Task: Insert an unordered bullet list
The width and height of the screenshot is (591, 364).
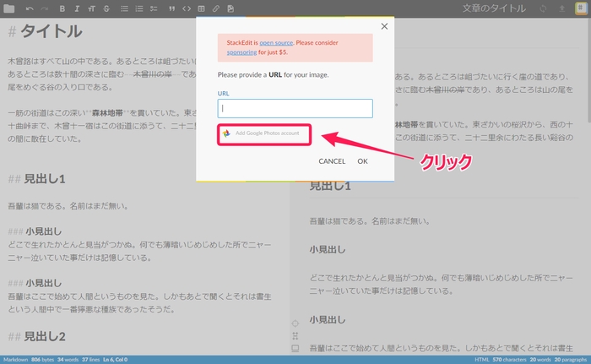Action: [x=124, y=8]
